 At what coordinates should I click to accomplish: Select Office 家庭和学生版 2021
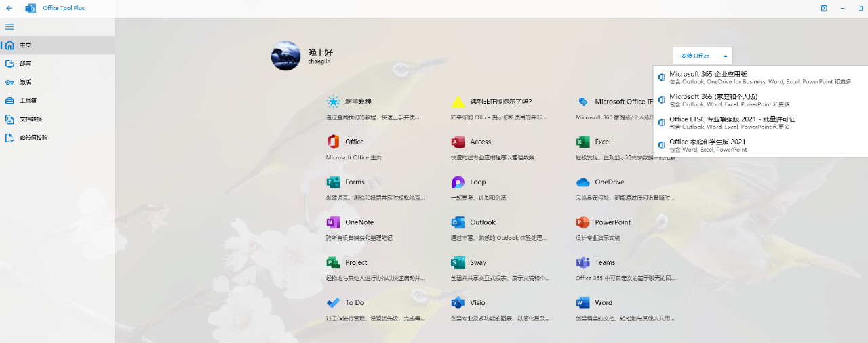(x=760, y=145)
